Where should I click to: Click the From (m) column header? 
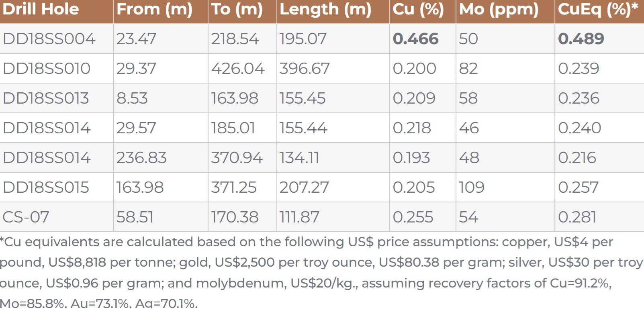(x=154, y=9)
